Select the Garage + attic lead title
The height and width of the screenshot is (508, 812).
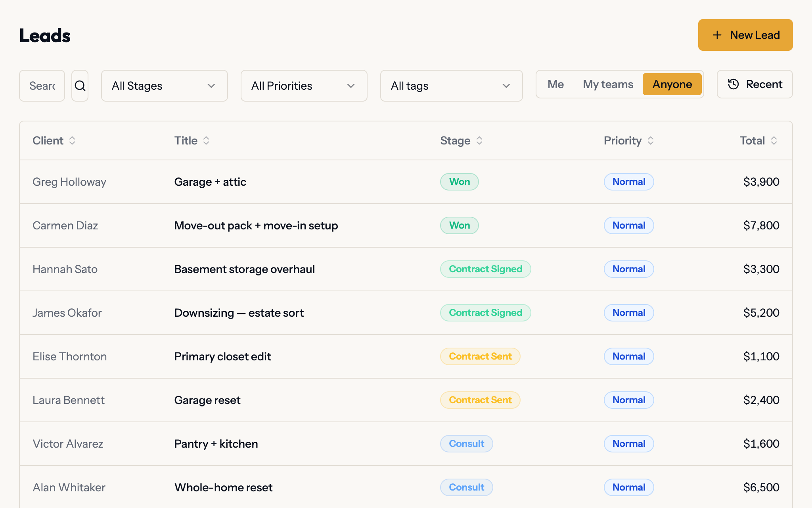(x=210, y=182)
